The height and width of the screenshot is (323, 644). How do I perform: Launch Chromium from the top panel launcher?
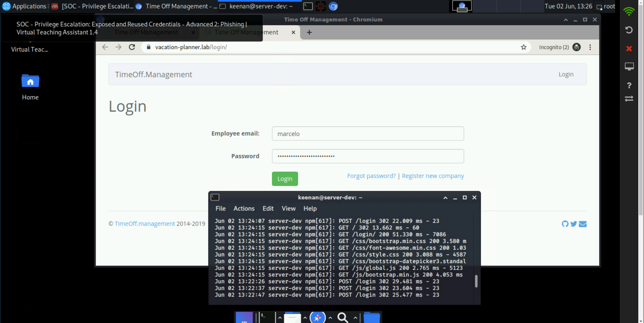(333, 6)
